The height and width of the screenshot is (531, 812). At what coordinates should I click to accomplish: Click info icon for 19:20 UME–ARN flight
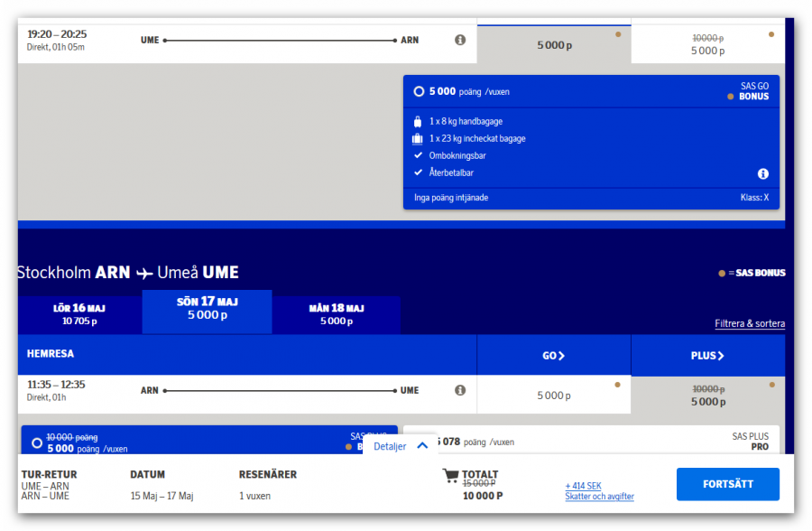[x=460, y=40]
